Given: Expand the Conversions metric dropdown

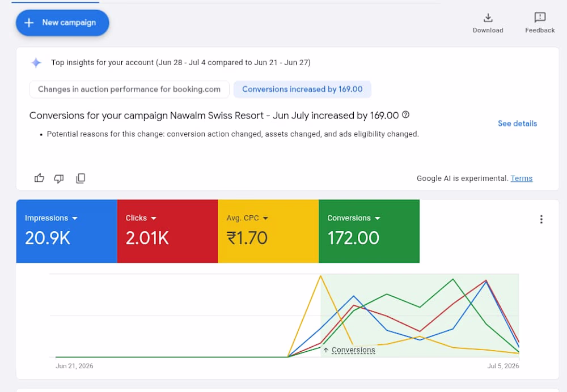Looking at the screenshot, I should (x=378, y=218).
